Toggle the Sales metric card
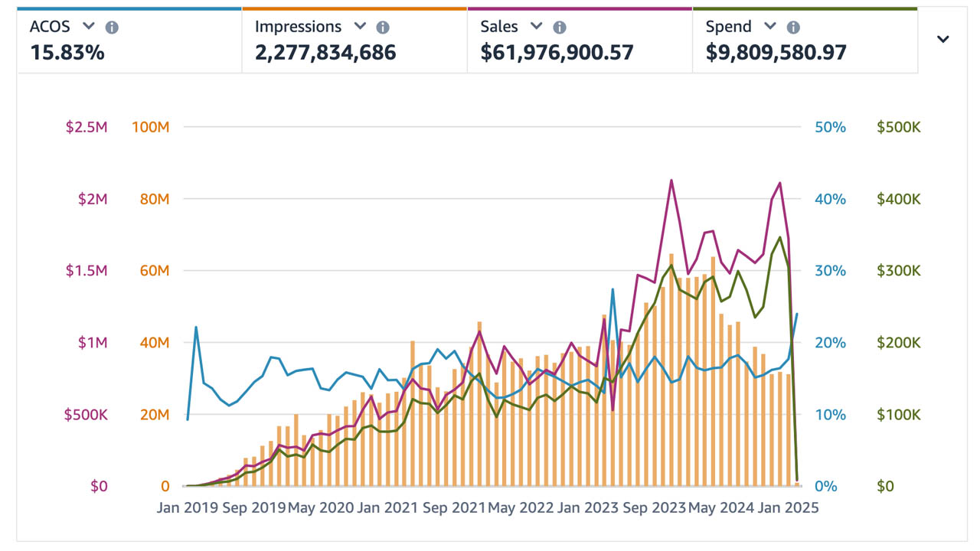Viewport: 980px width, 551px height. [580, 38]
